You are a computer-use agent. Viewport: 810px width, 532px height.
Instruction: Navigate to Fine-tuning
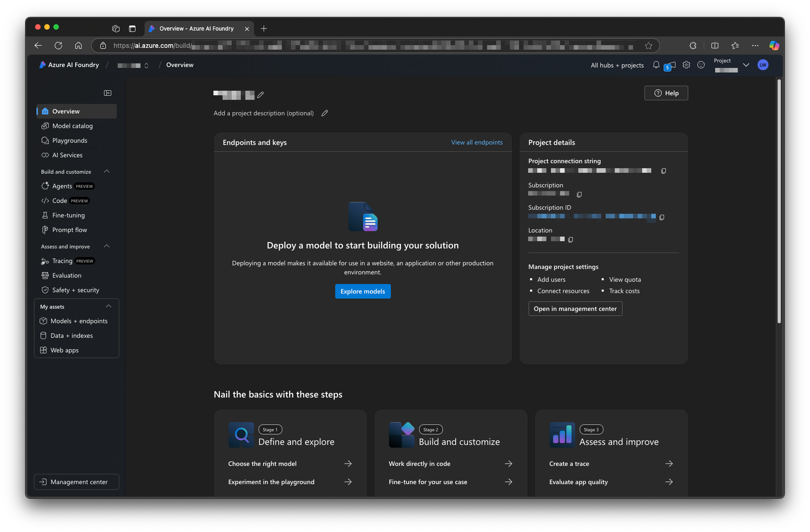[77, 215]
